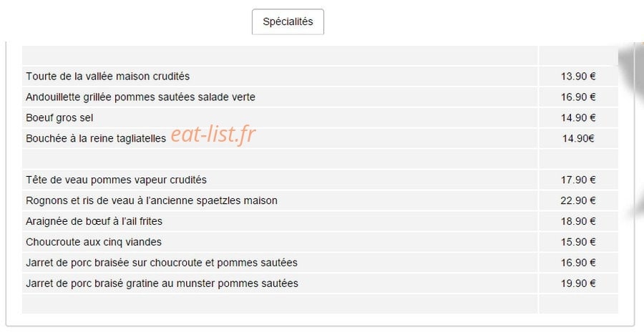Select the 15.90 € choucroute price

(578, 242)
